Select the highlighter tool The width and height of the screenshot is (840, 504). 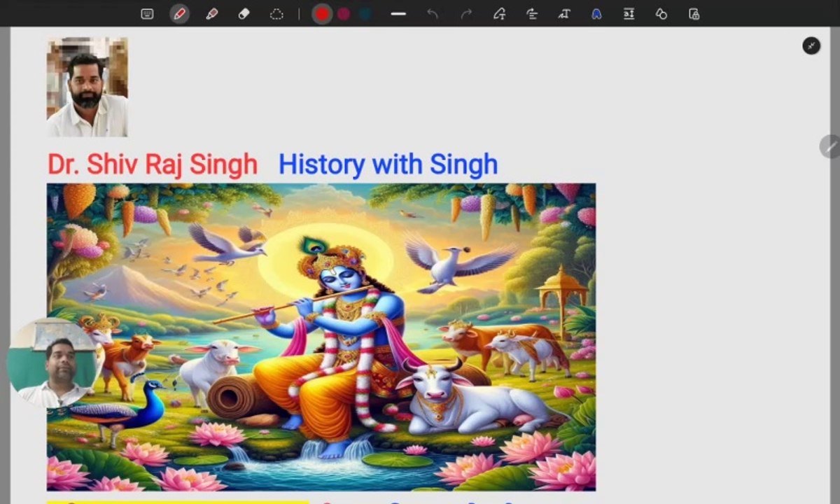pyautogui.click(x=211, y=13)
